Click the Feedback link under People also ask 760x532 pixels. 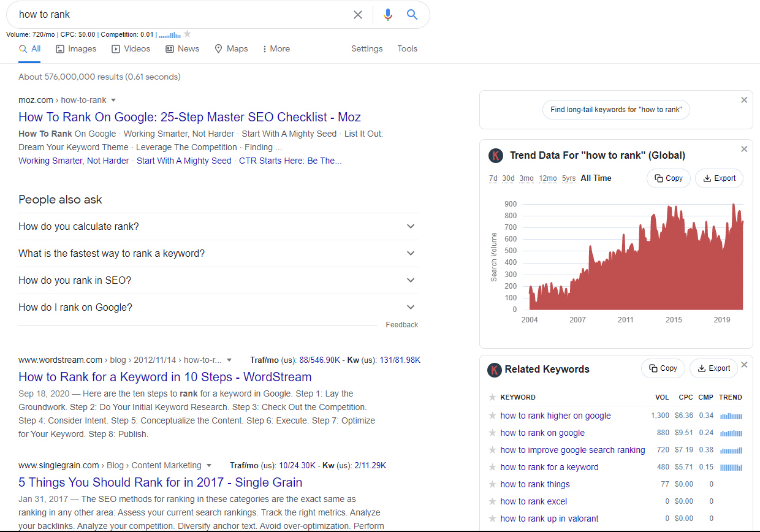[402, 325]
